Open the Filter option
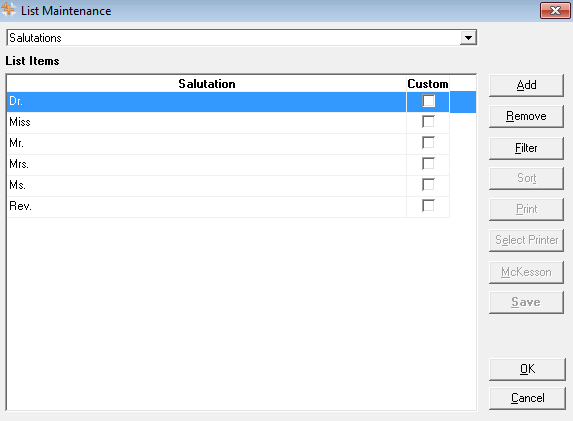 [526, 148]
